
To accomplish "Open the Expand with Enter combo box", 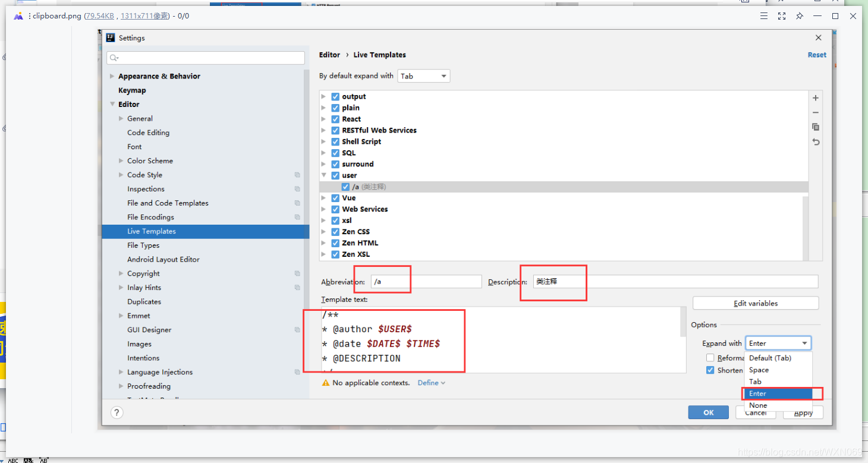I will coord(778,343).
